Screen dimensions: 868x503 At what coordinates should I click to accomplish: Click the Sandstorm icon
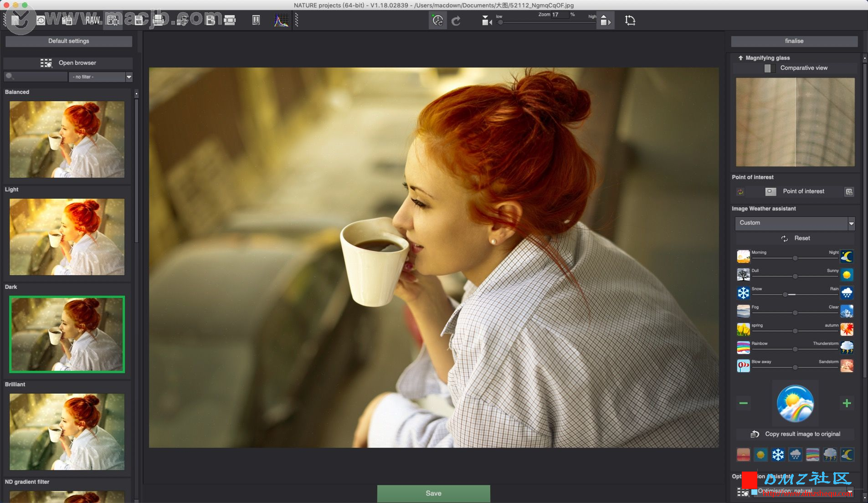coord(847,365)
